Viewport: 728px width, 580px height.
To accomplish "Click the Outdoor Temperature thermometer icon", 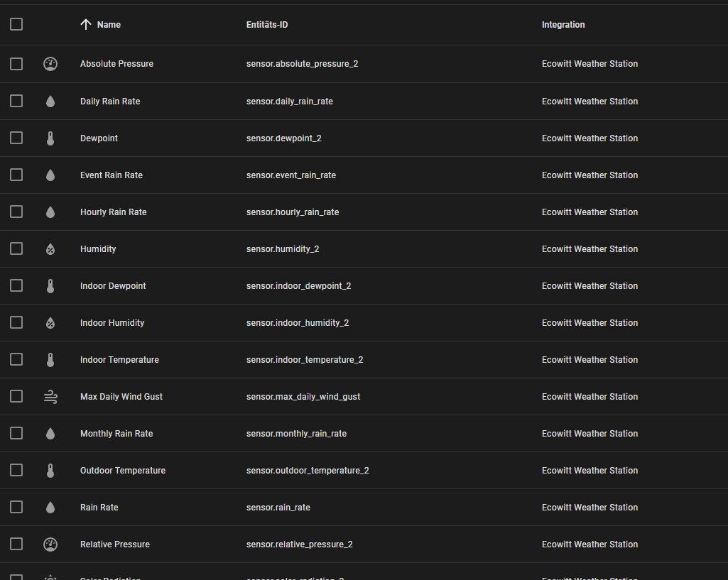I will pyautogui.click(x=50, y=470).
